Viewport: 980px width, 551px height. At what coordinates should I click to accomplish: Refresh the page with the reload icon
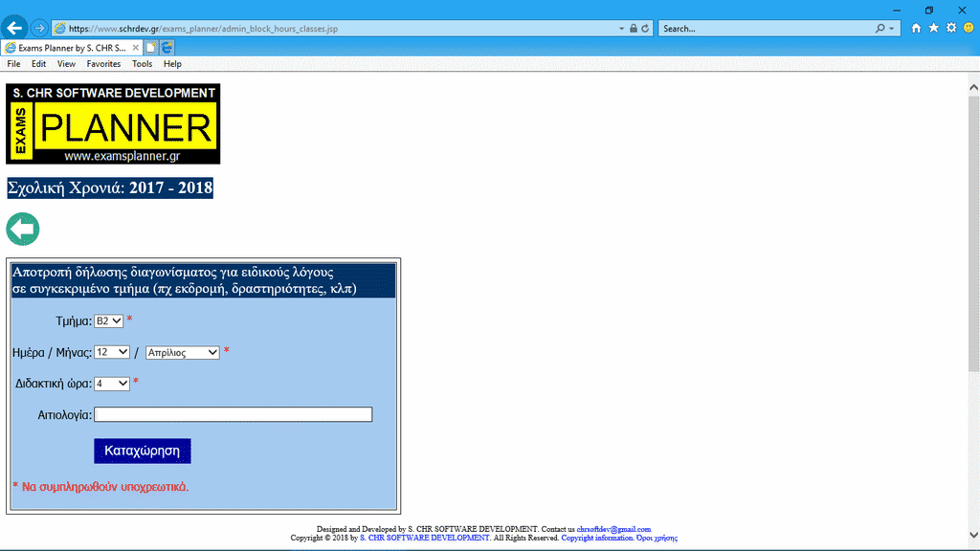tap(646, 29)
